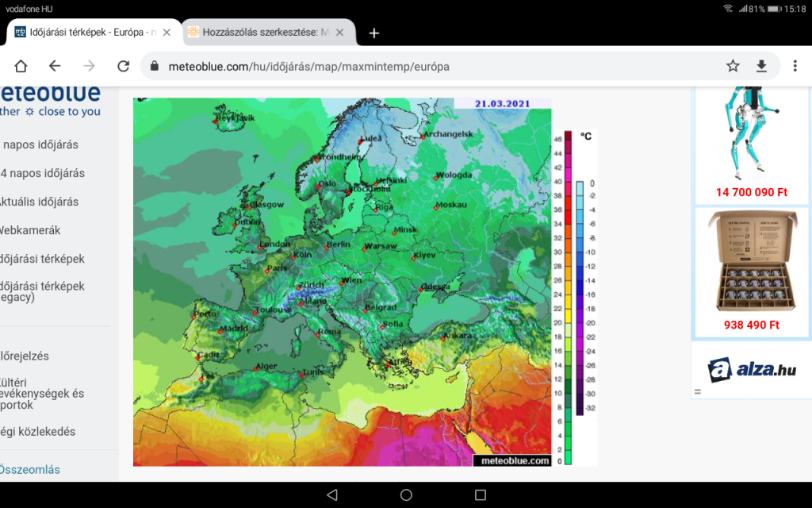Bookmark this page with the star icon
The height and width of the screenshot is (508, 812).
[733, 66]
